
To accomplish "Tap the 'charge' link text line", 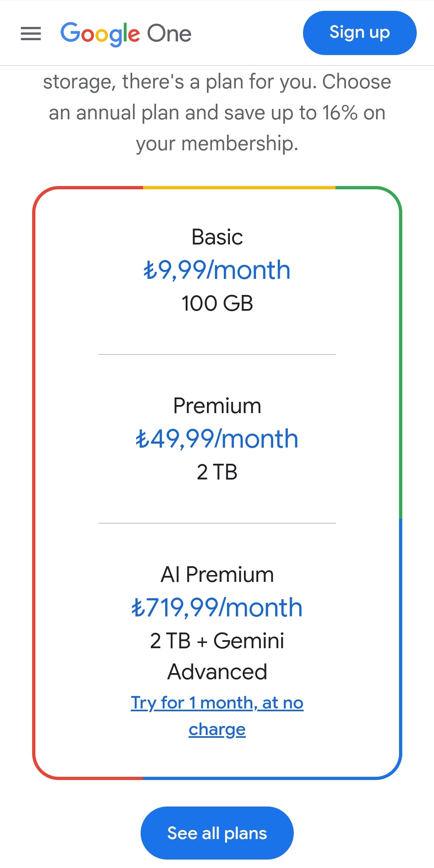I will (x=217, y=729).
